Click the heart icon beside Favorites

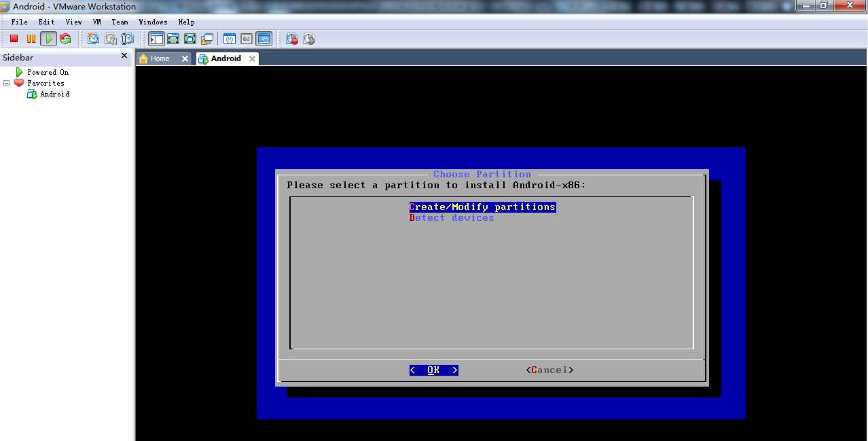click(19, 83)
